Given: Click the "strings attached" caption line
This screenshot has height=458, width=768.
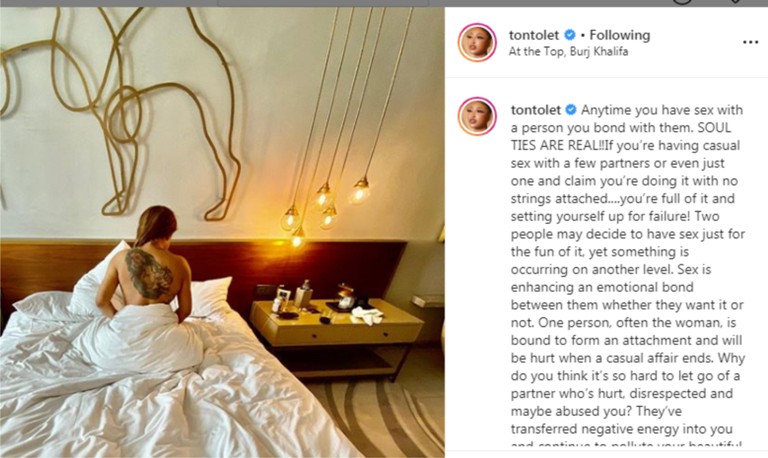Looking at the screenshot, I should 623,198.
